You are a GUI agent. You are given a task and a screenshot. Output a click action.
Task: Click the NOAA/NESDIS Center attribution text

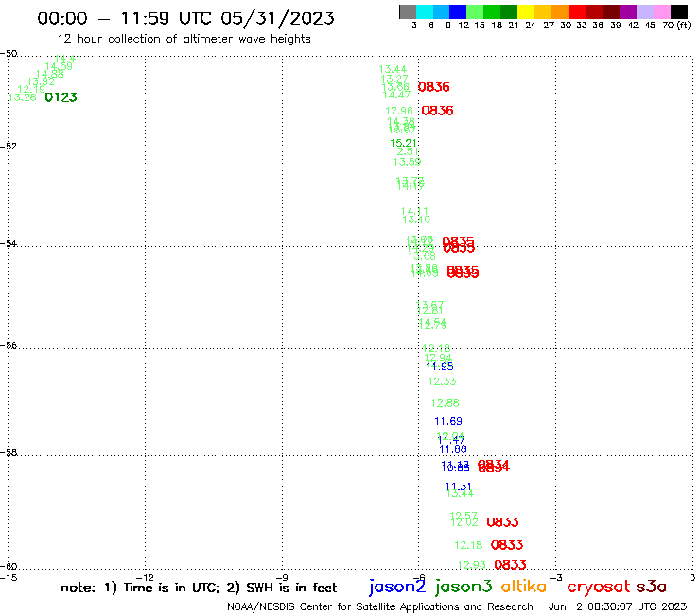click(380, 606)
